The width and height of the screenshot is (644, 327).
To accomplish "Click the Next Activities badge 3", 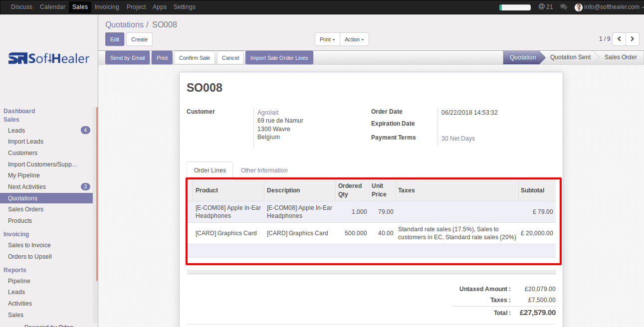I will pos(85,187).
